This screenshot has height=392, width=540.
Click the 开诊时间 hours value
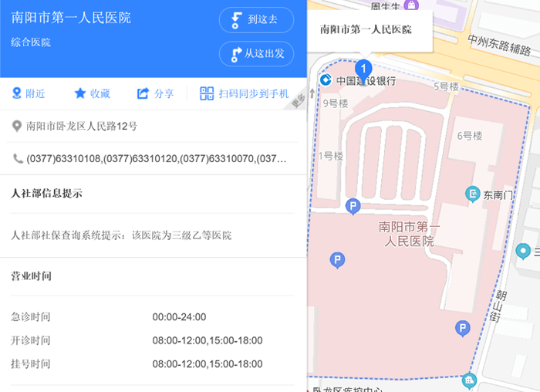click(208, 340)
